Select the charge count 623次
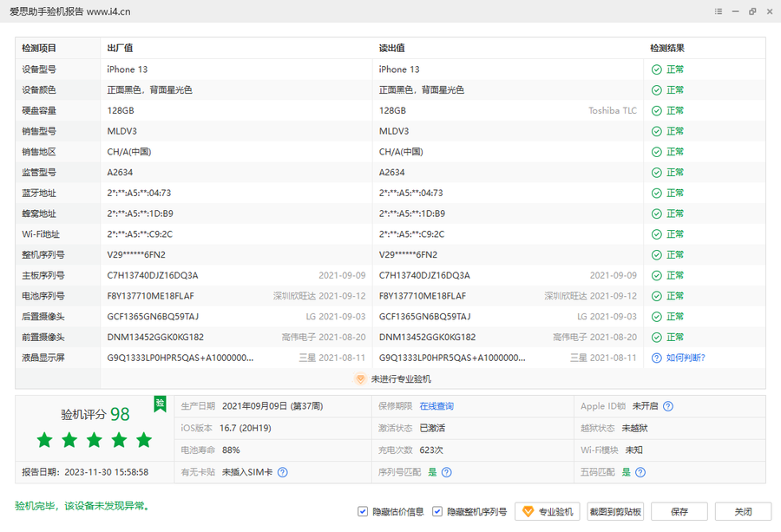 [x=431, y=450]
